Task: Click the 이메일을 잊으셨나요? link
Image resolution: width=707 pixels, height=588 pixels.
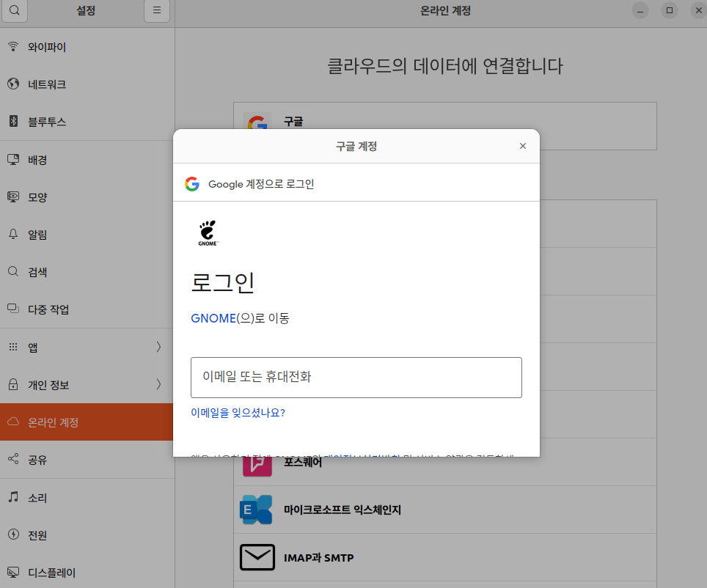Action: pyautogui.click(x=238, y=413)
